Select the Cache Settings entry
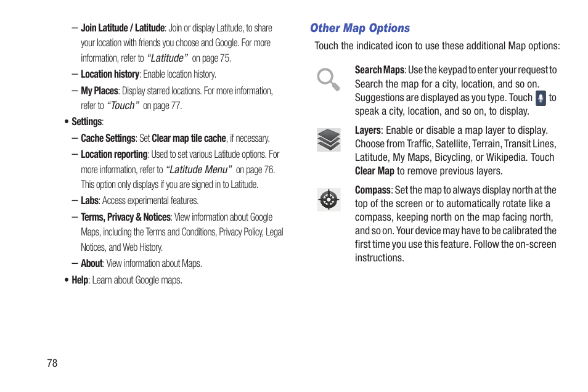 coord(108,139)
